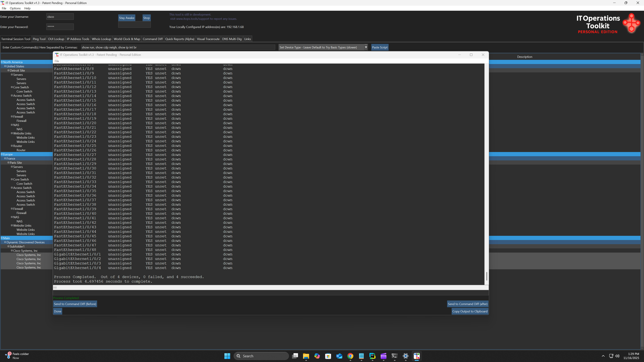The width and height of the screenshot is (644, 362).
Task: Toggle Stay Awake mode
Action: tap(126, 18)
